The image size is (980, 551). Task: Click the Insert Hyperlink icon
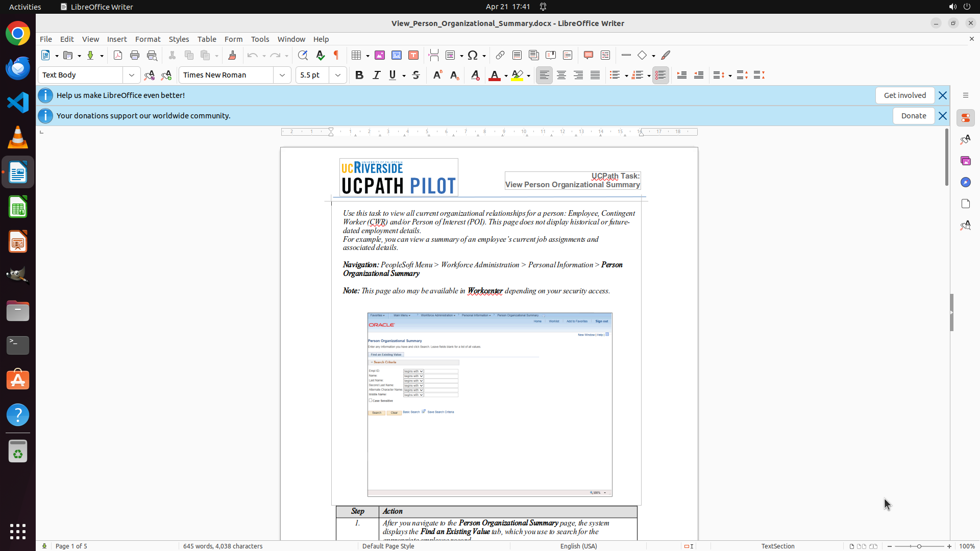(x=500, y=55)
